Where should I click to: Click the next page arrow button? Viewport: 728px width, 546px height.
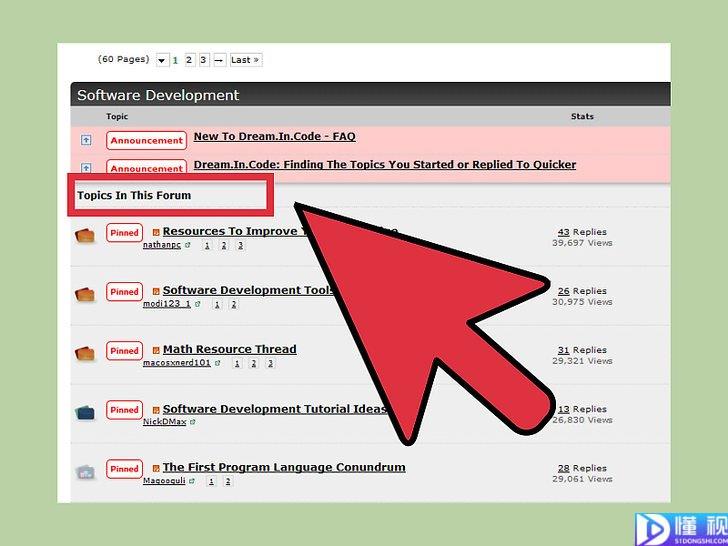(219, 60)
